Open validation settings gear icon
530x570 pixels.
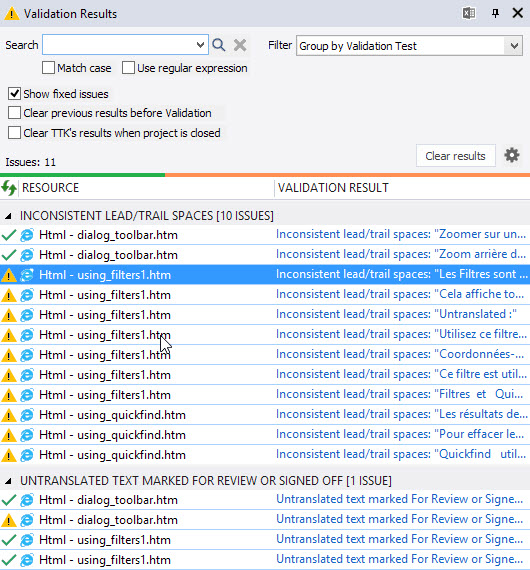[512, 155]
